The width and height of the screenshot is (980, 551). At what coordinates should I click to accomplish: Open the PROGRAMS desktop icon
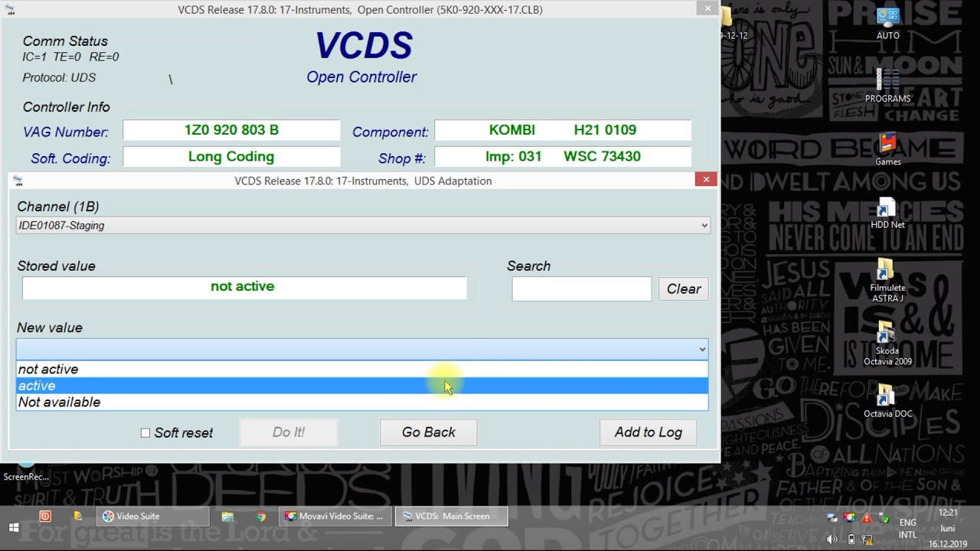(887, 85)
